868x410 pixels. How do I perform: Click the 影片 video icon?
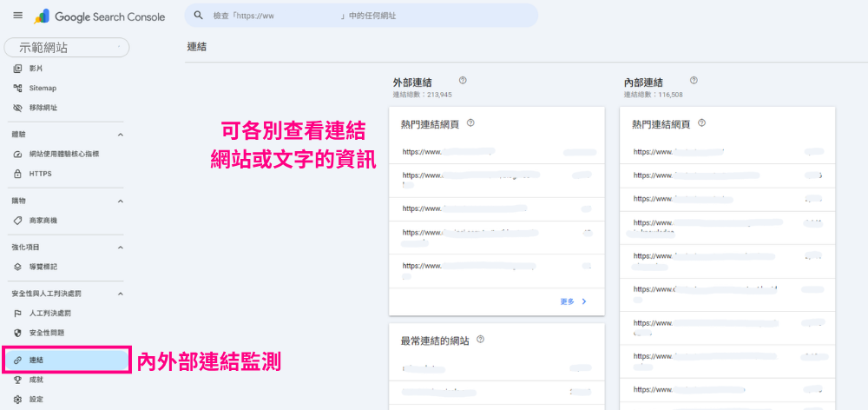click(x=17, y=69)
